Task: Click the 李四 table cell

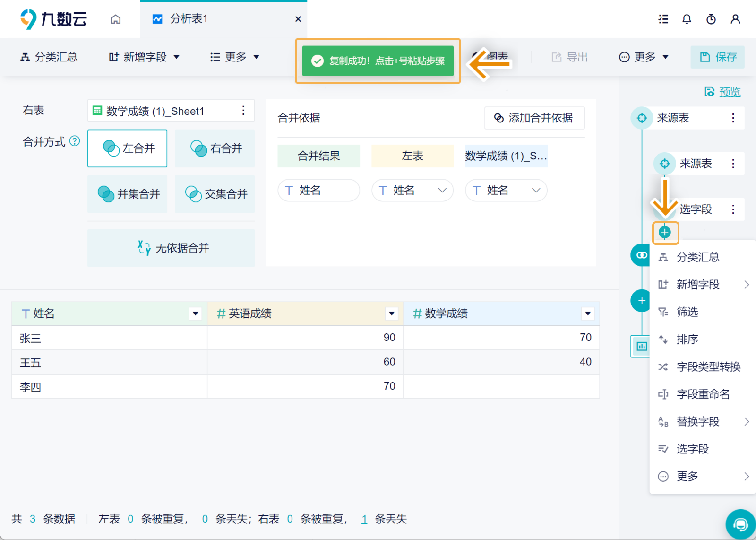Action: 109,387
